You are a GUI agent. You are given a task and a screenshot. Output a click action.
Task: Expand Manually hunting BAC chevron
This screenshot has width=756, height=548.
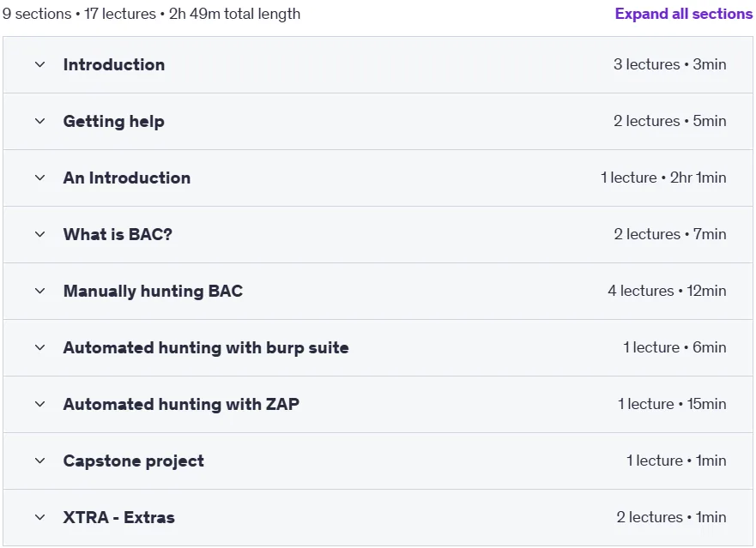click(x=40, y=291)
